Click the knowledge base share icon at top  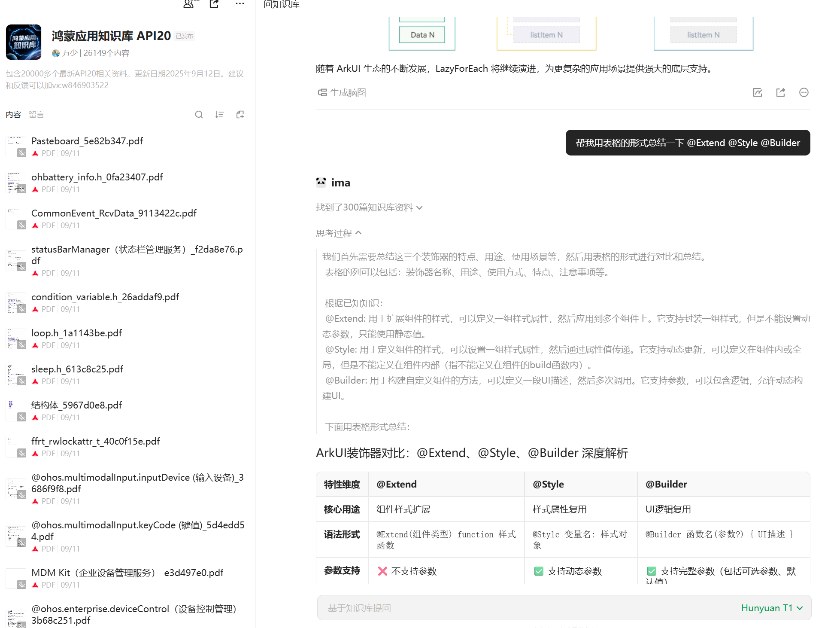tap(214, 4)
